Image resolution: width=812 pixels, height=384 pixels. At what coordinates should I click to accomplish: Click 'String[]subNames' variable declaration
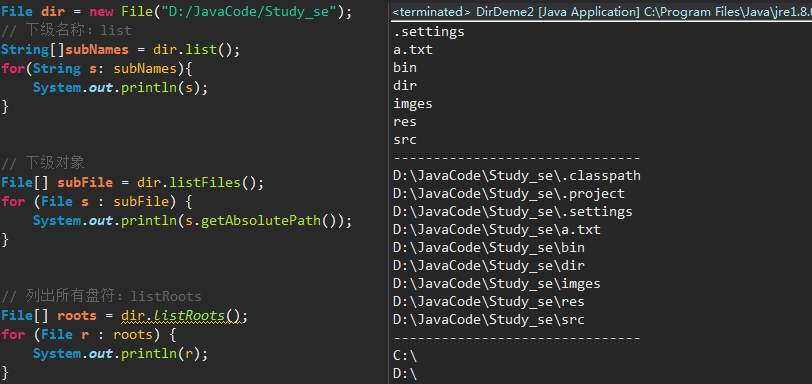click(x=65, y=50)
